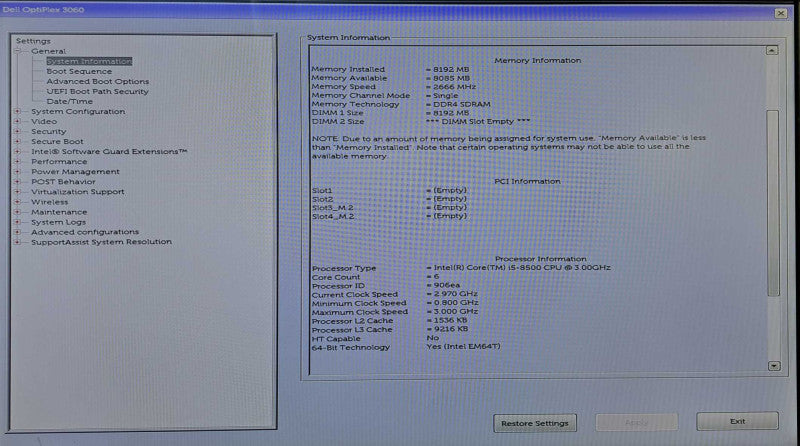
Task: Select Intel Software Guard Extensions label
Action: pos(109,152)
